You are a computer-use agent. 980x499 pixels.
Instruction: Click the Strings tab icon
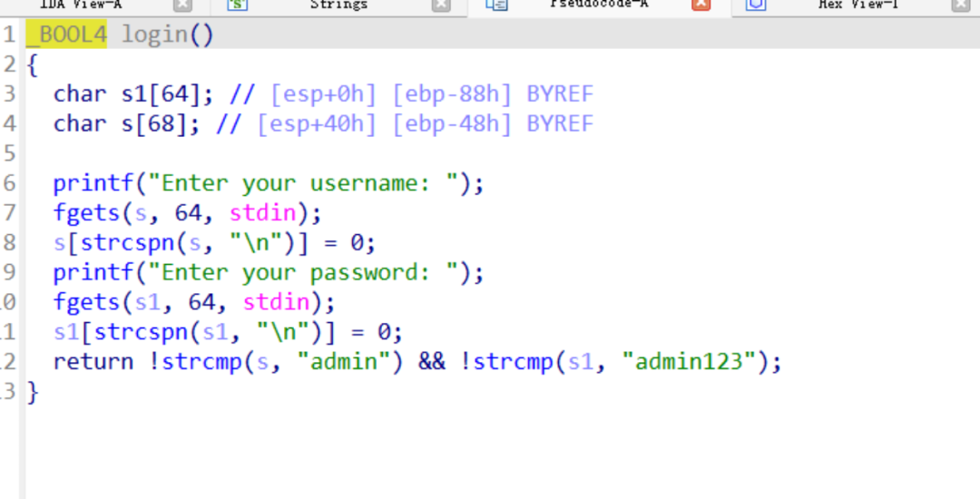(x=238, y=5)
